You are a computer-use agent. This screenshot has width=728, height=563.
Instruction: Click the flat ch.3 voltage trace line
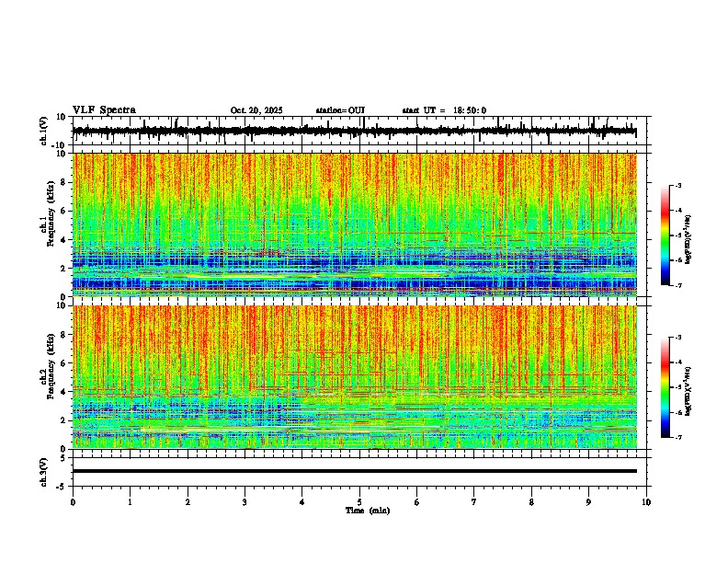[x=355, y=471]
